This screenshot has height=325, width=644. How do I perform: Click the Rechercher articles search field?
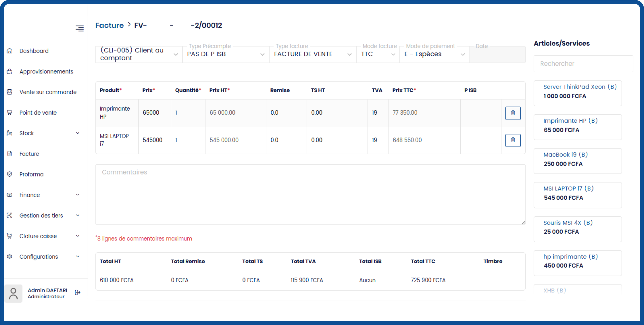click(x=583, y=64)
